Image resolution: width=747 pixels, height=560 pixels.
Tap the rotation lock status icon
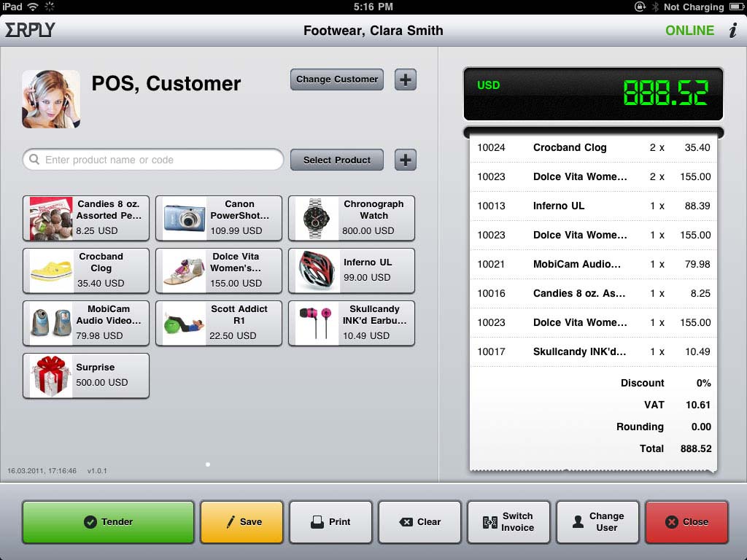point(640,7)
